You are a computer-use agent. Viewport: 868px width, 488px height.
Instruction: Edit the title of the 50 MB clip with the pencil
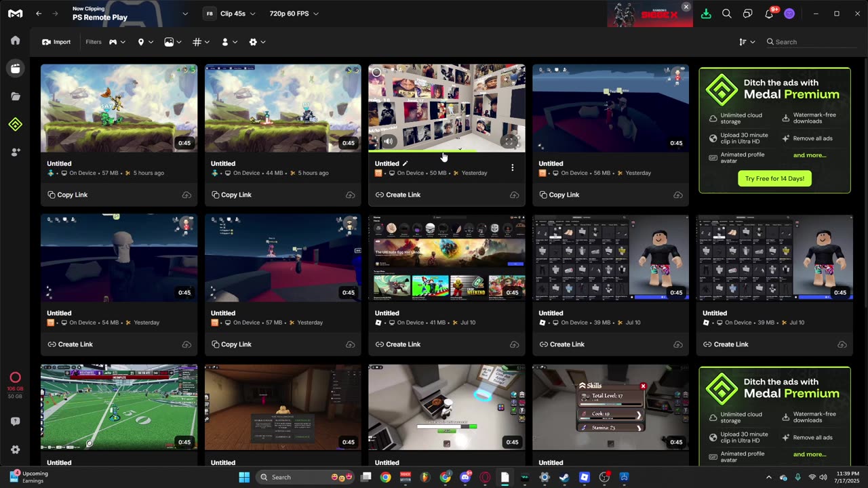(406, 163)
